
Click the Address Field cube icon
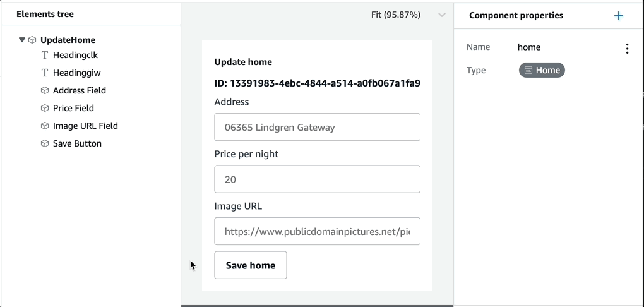click(45, 90)
